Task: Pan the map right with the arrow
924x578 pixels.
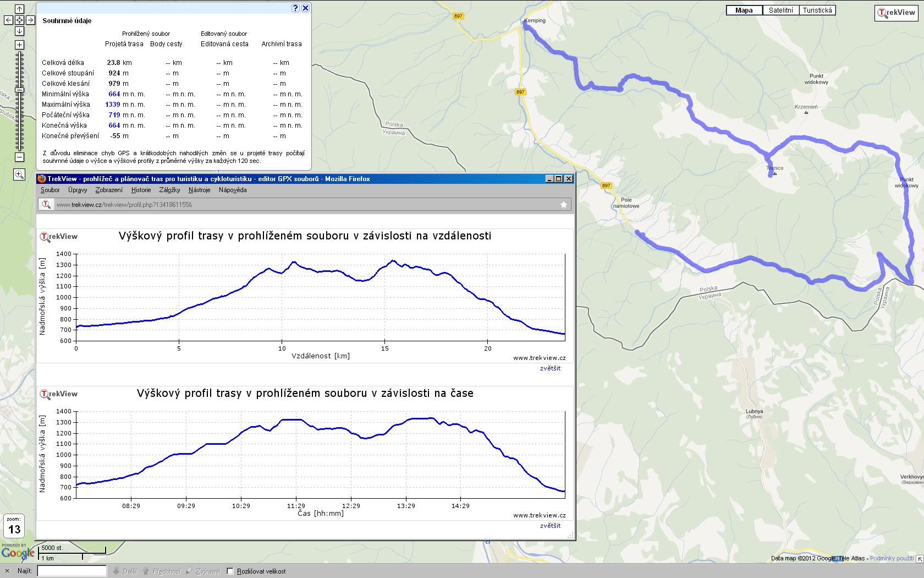Action: 30,20
